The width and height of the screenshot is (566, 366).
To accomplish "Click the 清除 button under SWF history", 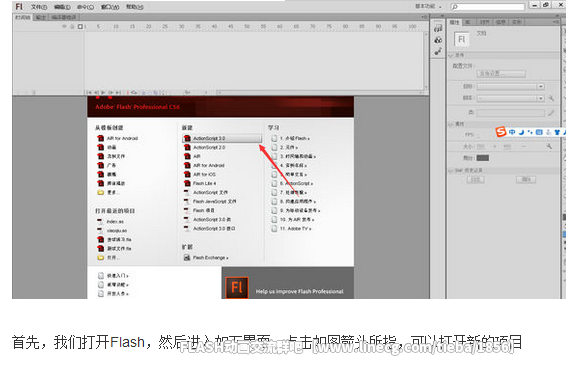I will [x=526, y=179].
